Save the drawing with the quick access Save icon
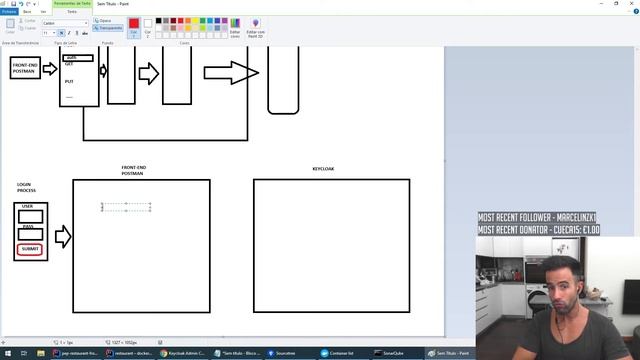640x360 pixels. tap(13, 4)
